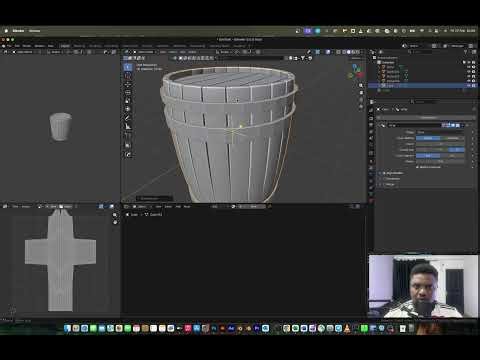
Task: Open Tool tab in Properties editor
Action: point(371,110)
